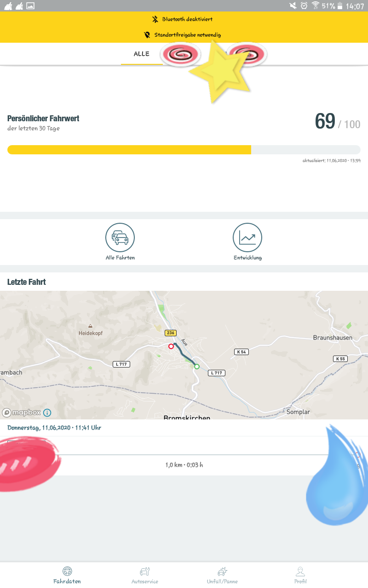Tap the location-off Standortfreigabe icon
This screenshot has width=368, height=588.
tap(147, 34)
